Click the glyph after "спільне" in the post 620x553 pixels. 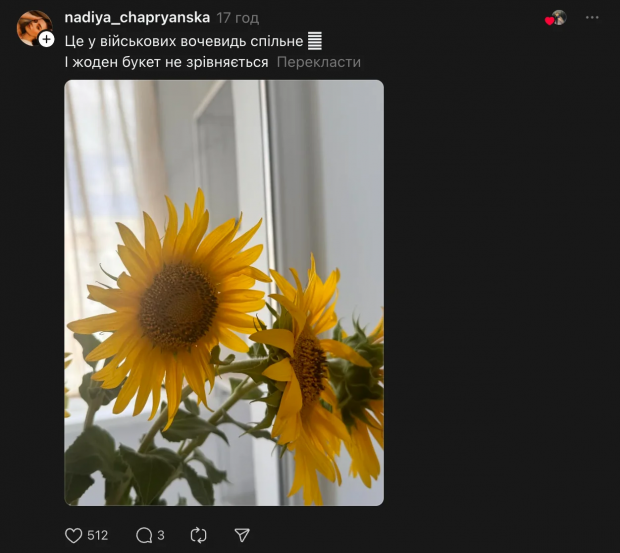pyautogui.click(x=315, y=40)
